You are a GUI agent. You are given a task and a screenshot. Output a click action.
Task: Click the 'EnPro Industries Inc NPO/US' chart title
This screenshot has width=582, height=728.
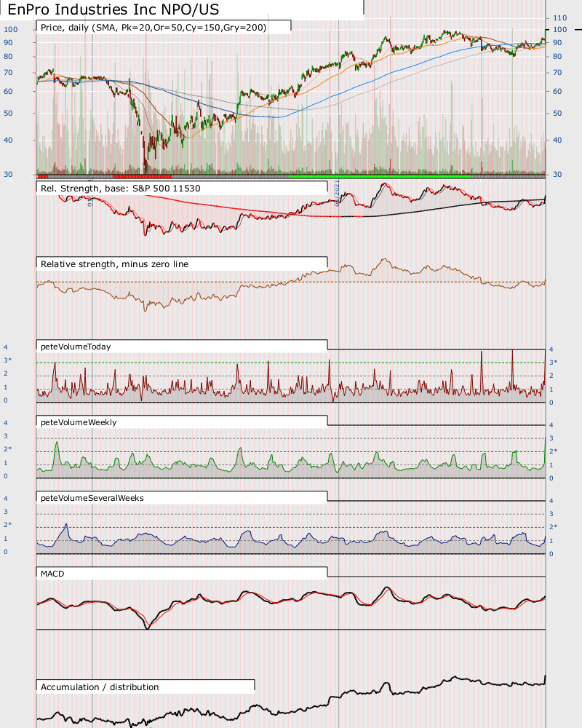click(113, 9)
